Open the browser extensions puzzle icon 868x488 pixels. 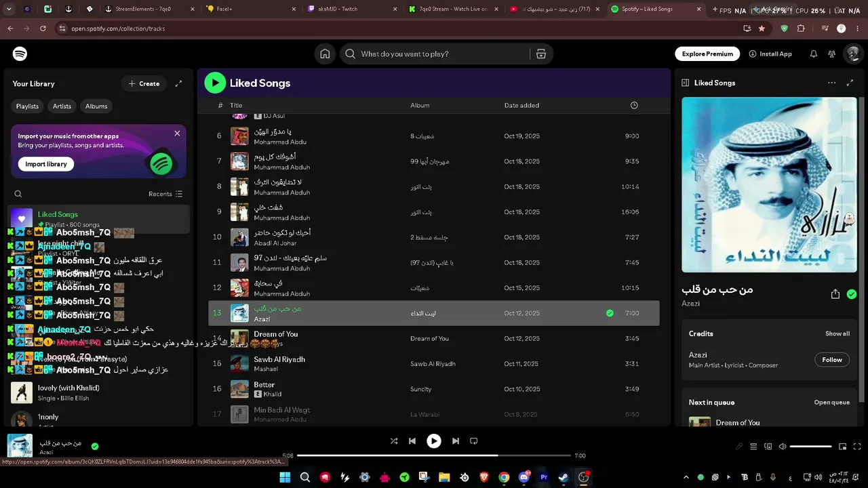(801, 28)
